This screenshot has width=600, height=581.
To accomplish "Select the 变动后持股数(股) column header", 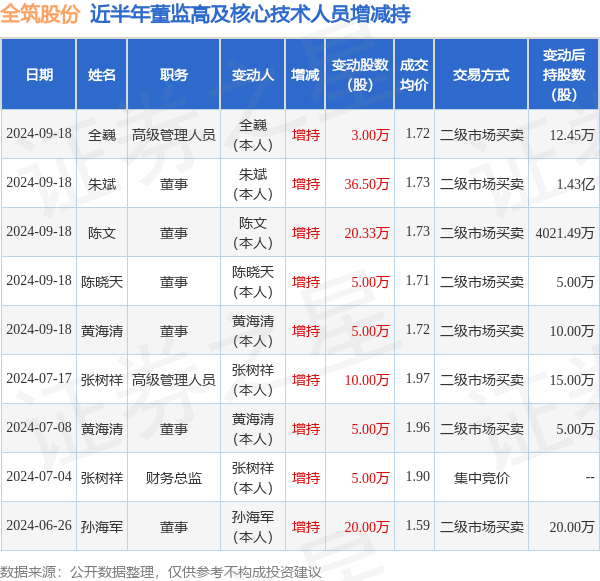I will tap(564, 75).
